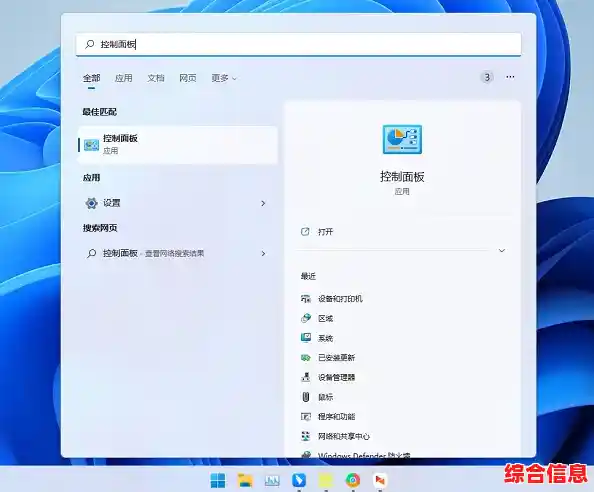Click the 控制面板 title in preview pane
Image resolution: width=594 pixels, height=492 pixels.
pos(402,176)
